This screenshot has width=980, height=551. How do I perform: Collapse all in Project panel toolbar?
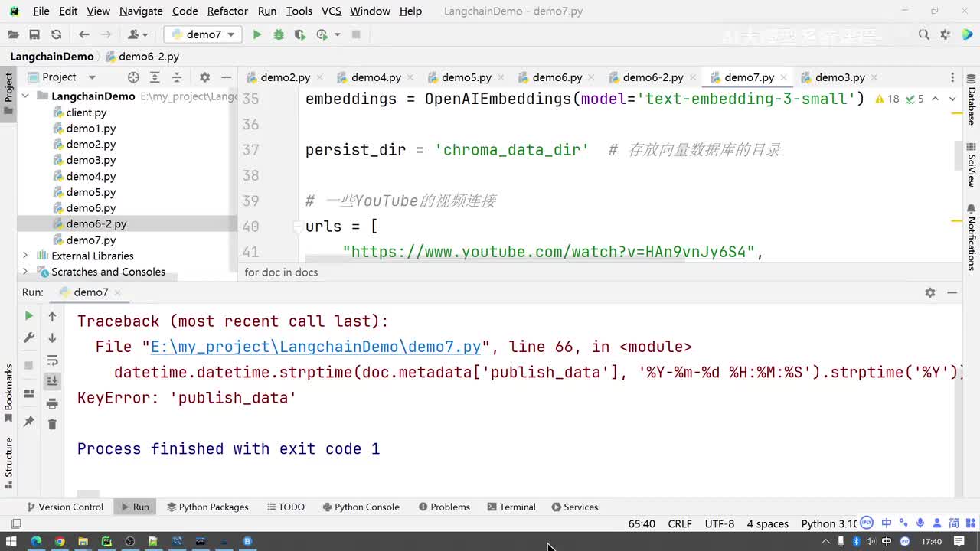pyautogui.click(x=177, y=77)
